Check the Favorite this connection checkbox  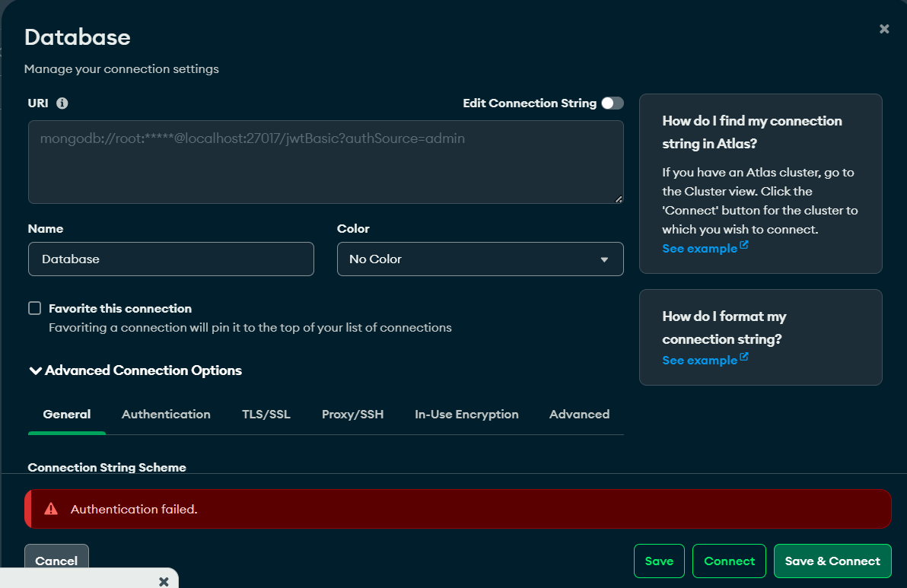(34, 308)
